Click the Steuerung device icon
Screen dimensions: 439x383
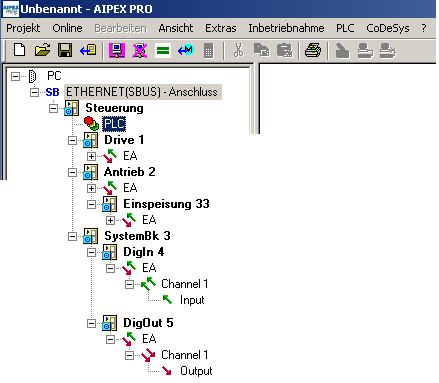(x=72, y=108)
